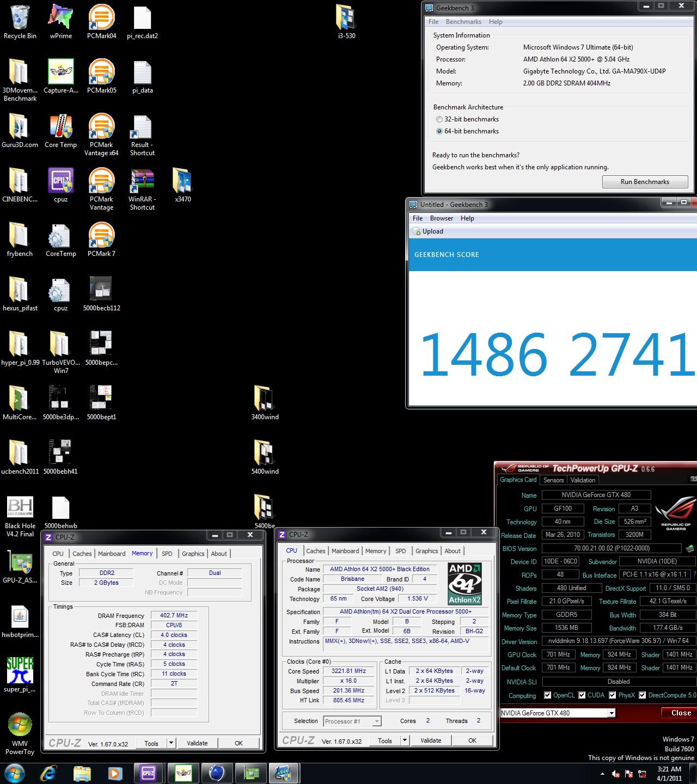697x784 pixels.
Task: Open Mainboard tab in CPU-Z Memory window
Action: point(112,554)
